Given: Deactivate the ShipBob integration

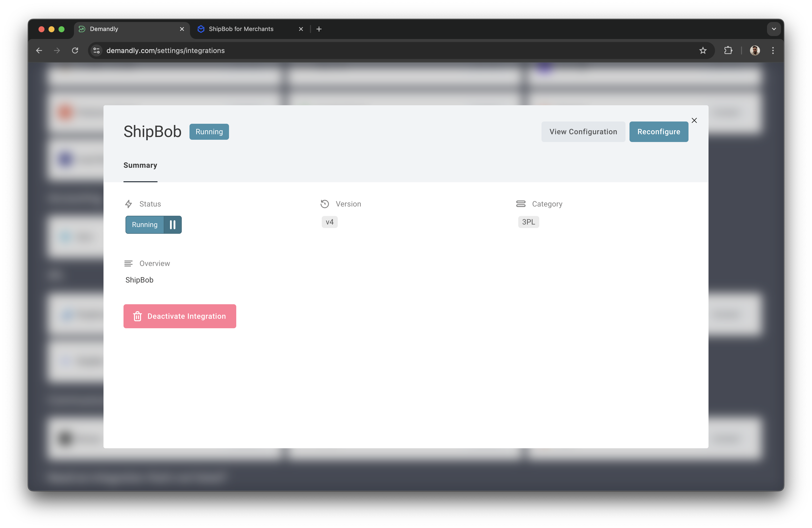Looking at the screenshot, I should [180, 316].
